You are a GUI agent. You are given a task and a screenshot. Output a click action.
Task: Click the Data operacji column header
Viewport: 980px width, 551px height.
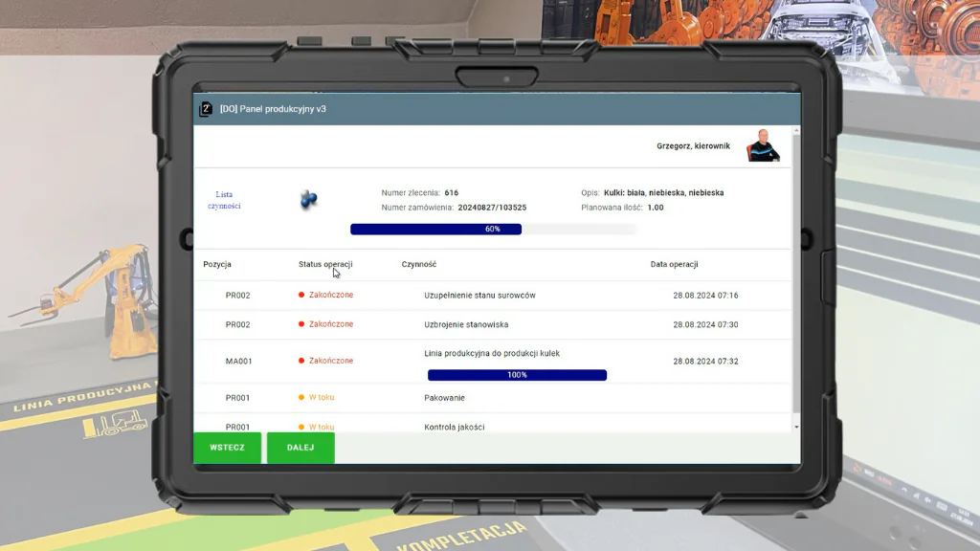click(680, 264)
